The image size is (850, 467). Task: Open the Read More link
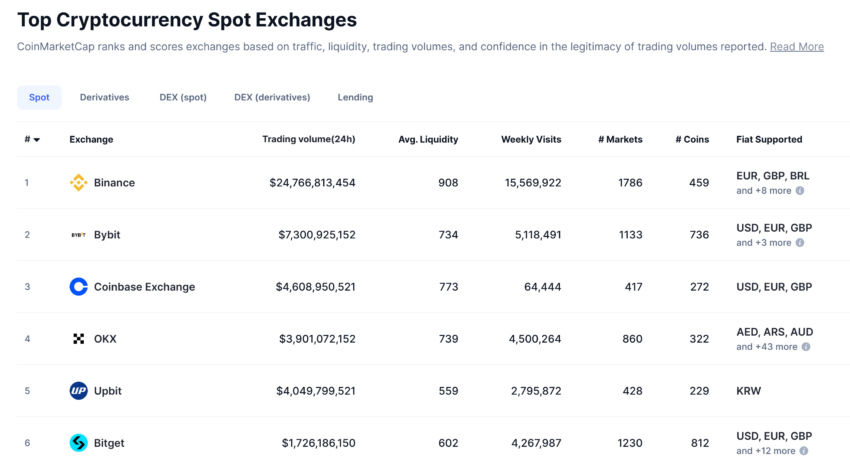[797, 47]
